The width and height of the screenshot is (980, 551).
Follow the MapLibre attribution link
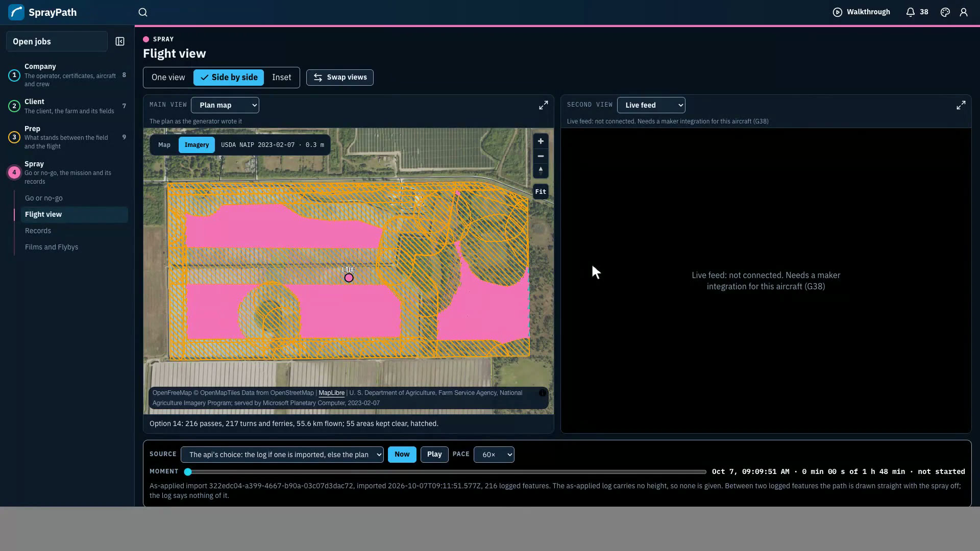[x=332, y=393]
